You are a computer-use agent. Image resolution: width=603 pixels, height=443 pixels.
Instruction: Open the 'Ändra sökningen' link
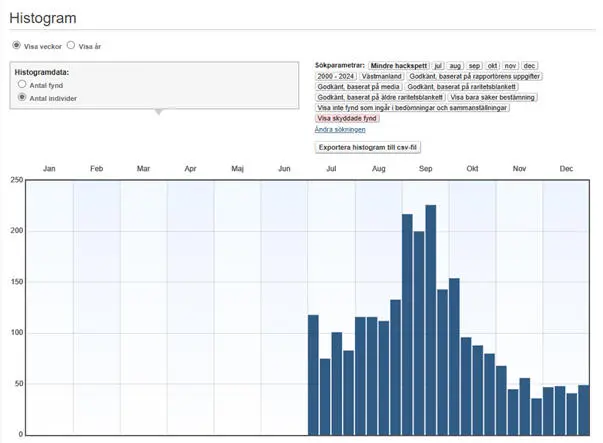(x=339, y=129)
